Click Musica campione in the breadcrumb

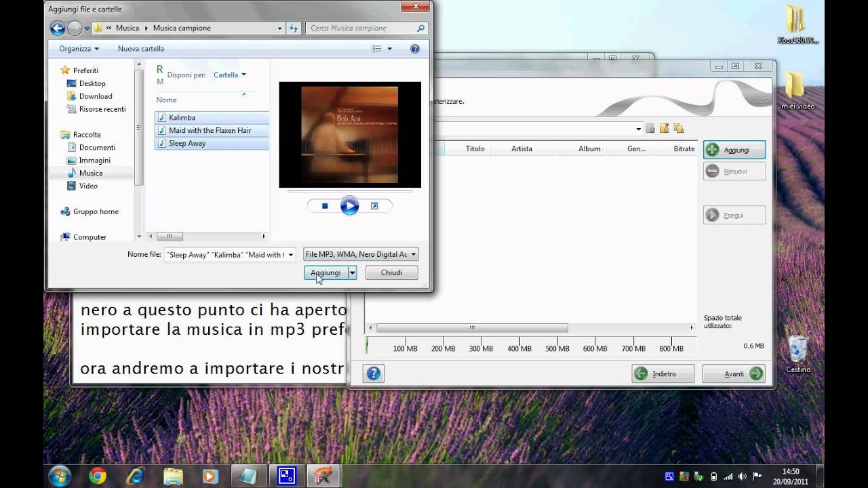(x=182, y=28)
